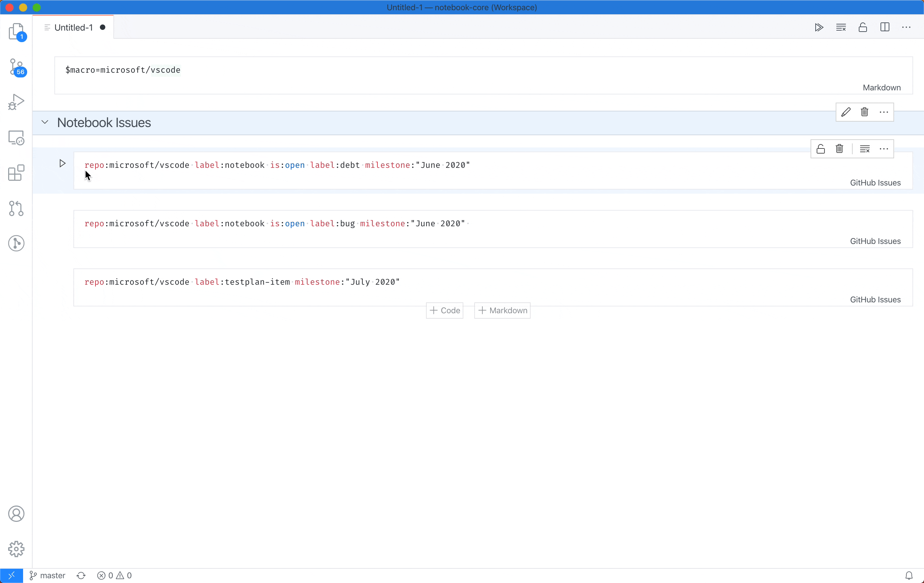Unlock the selected code cell
The height and width of the screenshot is (583, 924).
click(x=821, y=148)
